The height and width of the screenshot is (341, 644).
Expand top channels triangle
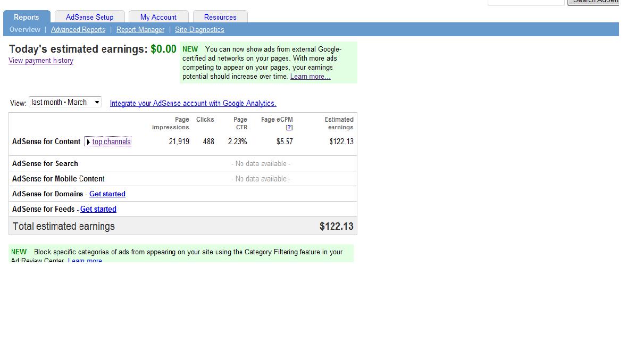(x=88, y=142)
